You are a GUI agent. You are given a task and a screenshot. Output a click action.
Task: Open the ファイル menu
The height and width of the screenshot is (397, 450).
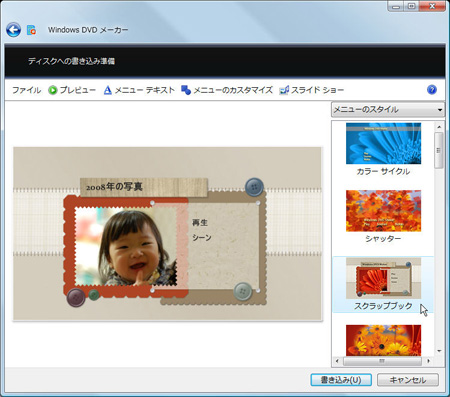(x=27, y=90)
